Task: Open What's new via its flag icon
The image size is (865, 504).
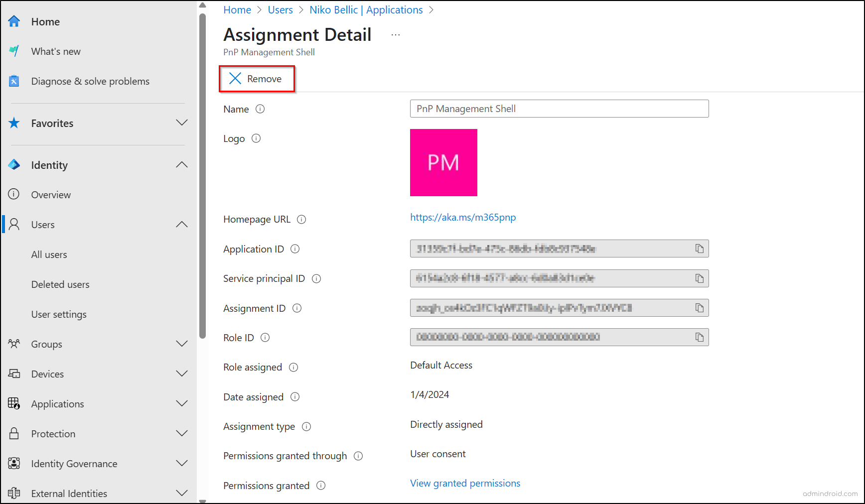Action: tap(14, 51)
